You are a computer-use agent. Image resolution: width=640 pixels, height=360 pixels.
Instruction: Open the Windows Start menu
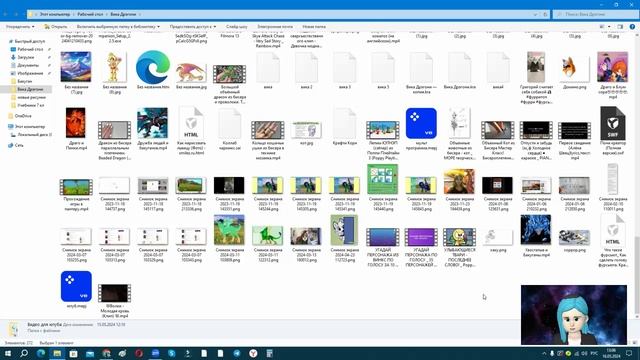click(x=8, y=353)
